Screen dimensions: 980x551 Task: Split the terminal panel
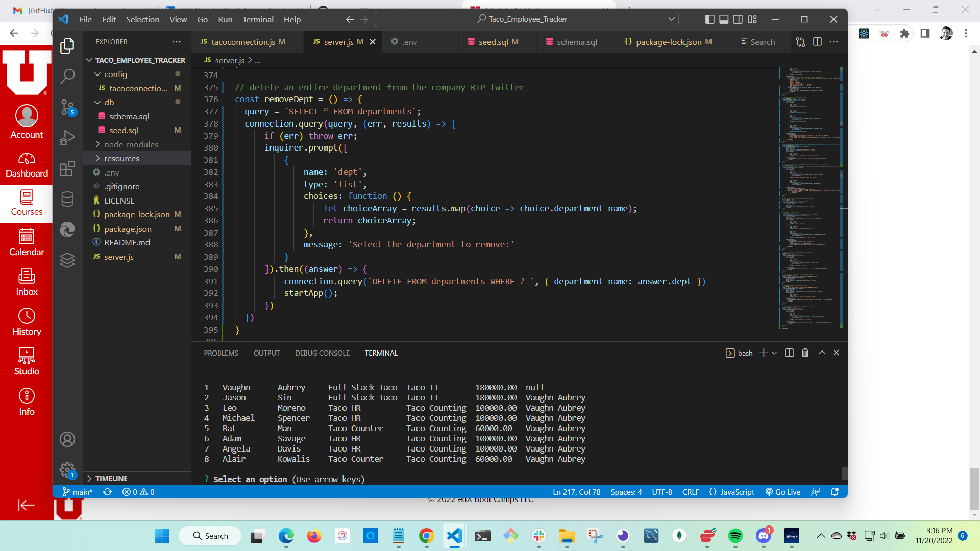(789, 353)
